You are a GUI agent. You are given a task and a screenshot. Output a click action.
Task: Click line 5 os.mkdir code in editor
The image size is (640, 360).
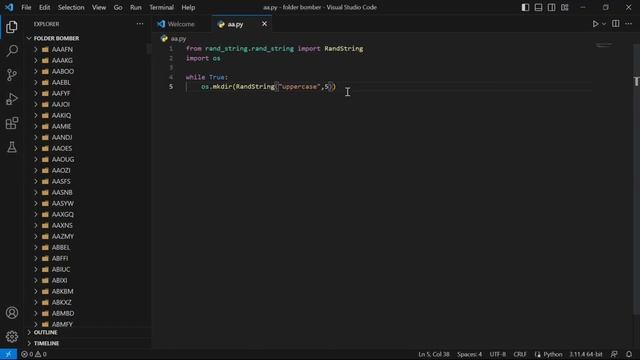pos(268,87)
